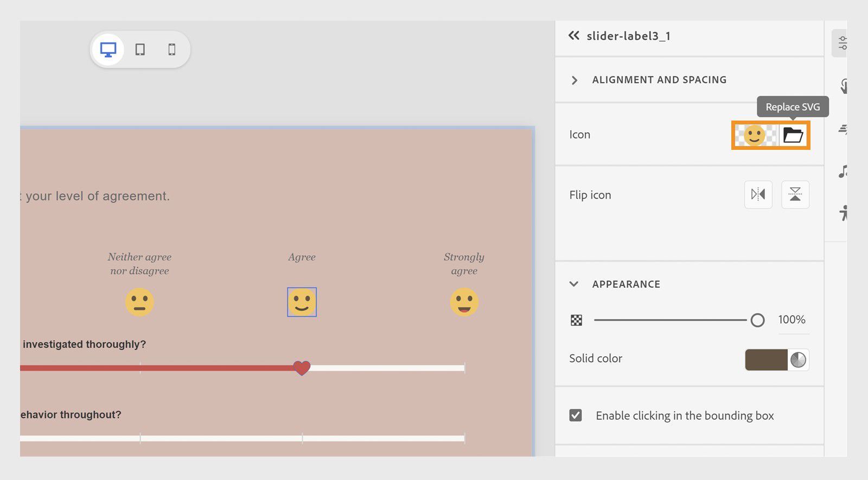Collapse the slider-label3_1 properties panel
Image resolution: width=868 pixels, height=480 pixels.
click(x=573, y=36)
